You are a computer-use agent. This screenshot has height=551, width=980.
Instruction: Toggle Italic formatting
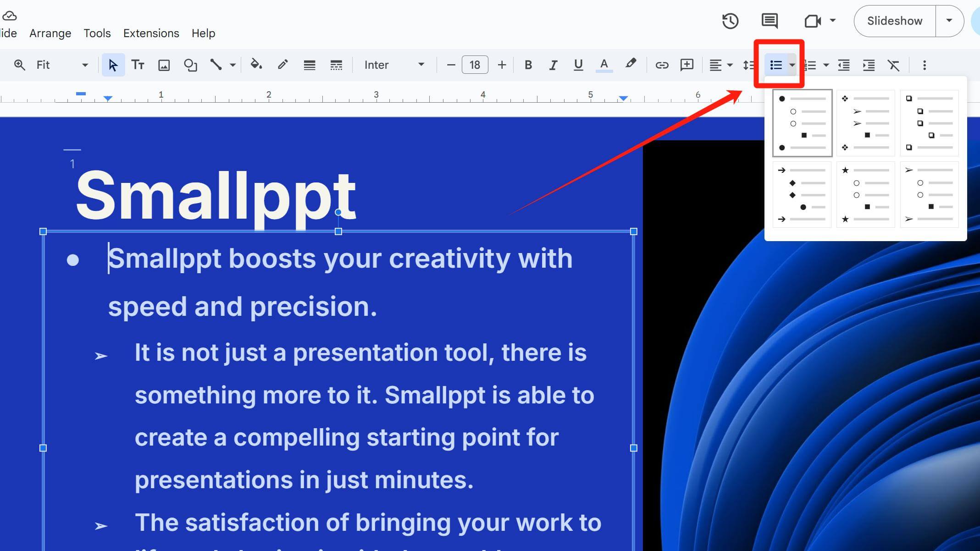click(554, 65)
